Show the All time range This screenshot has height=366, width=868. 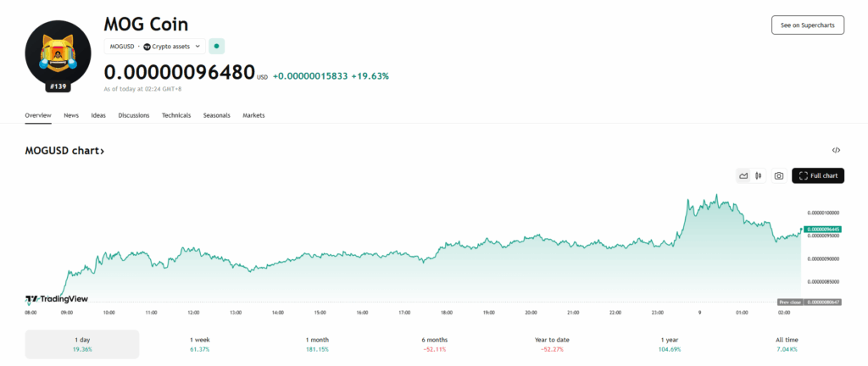pyautogui.click(x=787, y=345)
